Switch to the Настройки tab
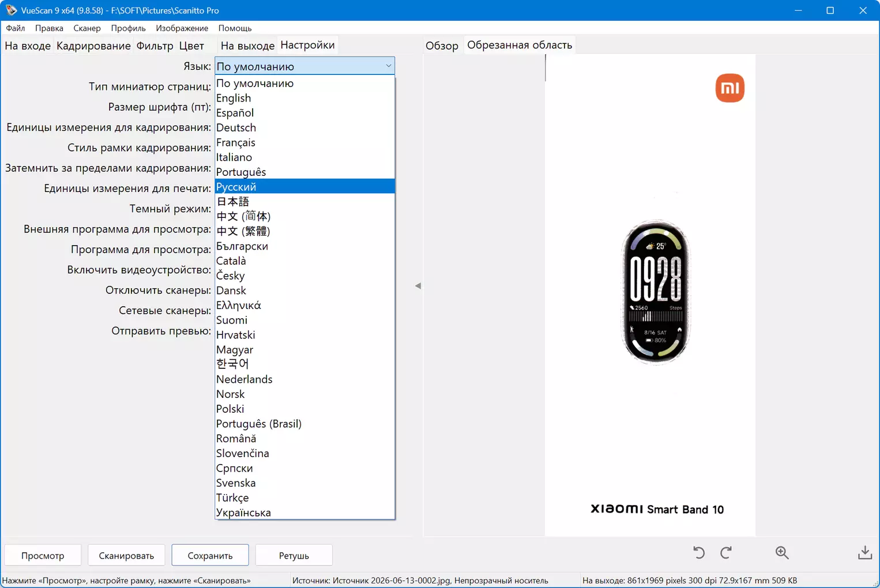Image resolution: width=880 pixels, height=588 pixels. coord(307,45)
